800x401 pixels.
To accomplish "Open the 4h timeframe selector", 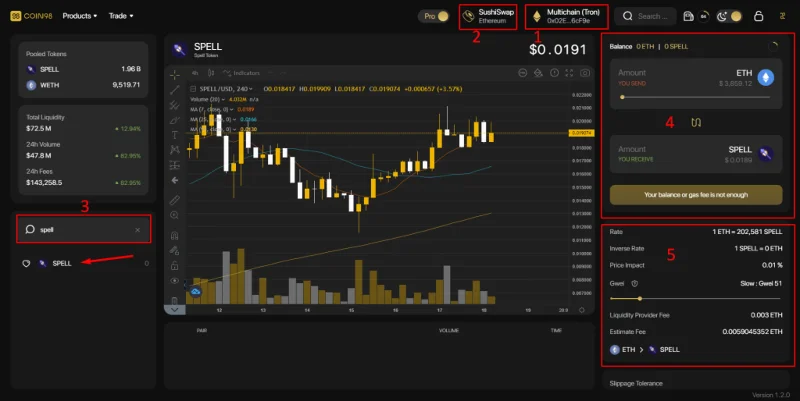I will [195, 73].
